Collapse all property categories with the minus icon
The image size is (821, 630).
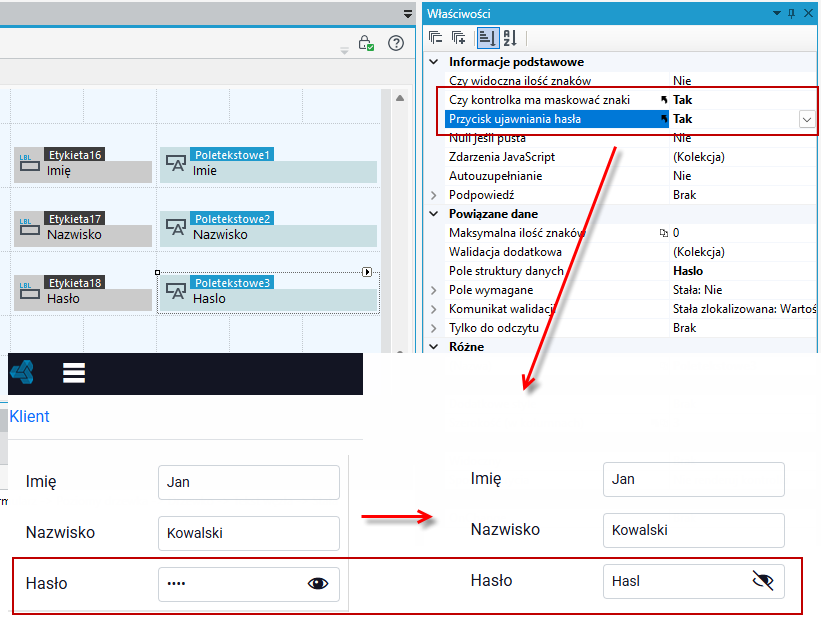(436, 38)
